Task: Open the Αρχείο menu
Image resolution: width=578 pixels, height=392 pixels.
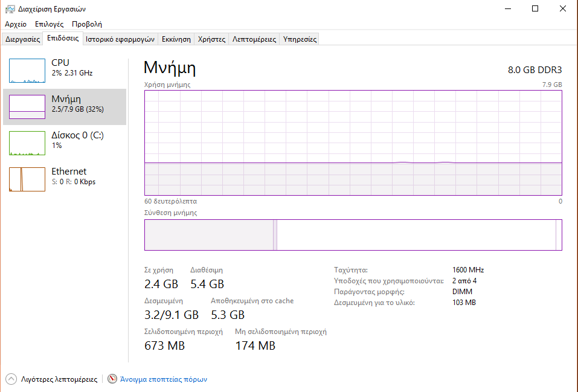Action: tap(16, 24)
